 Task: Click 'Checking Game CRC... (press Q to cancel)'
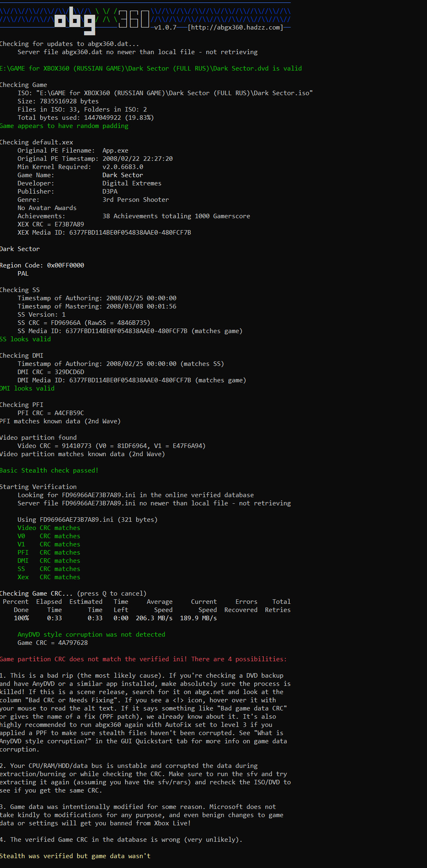[73, 594]
